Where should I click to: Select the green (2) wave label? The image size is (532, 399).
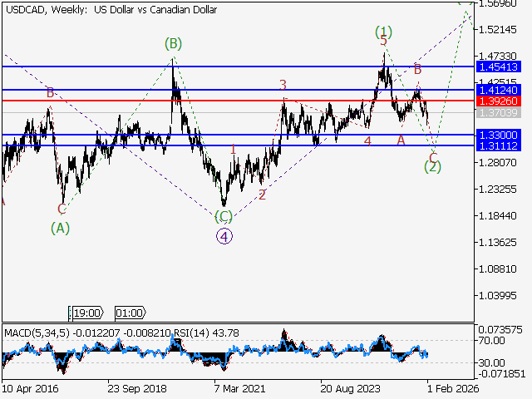[432, 166]
